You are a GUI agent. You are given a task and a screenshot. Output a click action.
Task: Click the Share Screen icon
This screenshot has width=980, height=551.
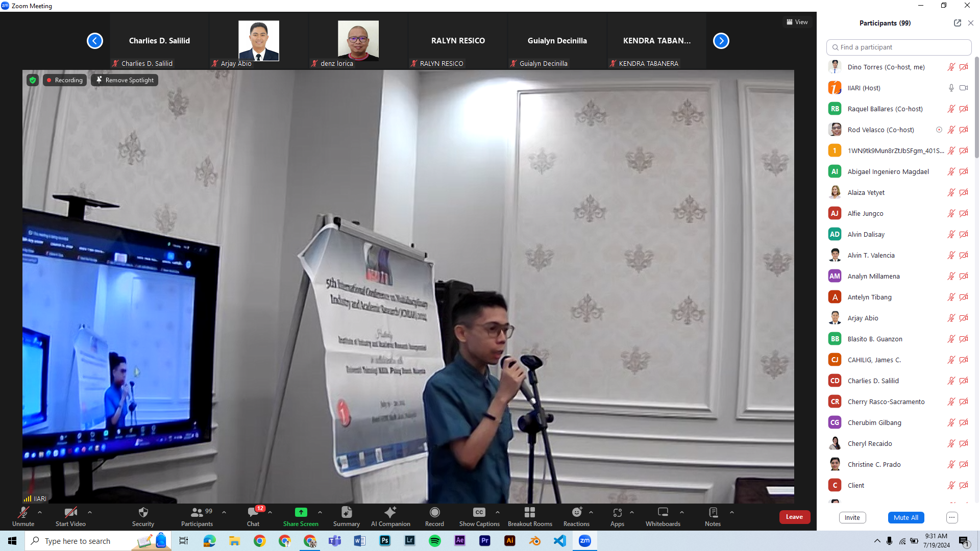coord(301,512)
